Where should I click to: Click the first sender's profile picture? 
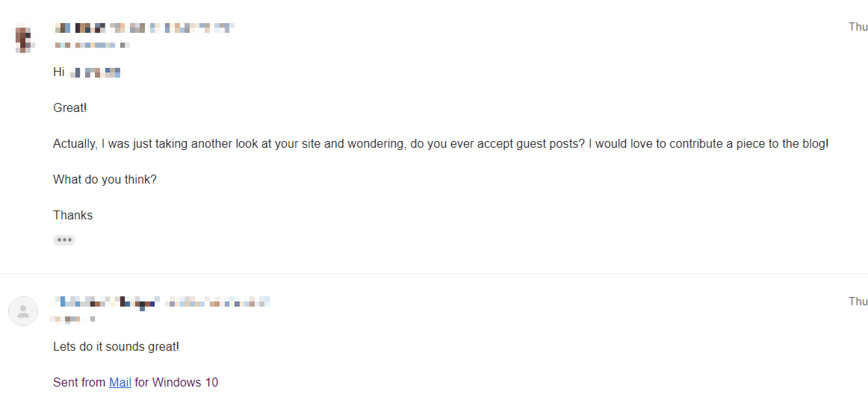point(25,40)
